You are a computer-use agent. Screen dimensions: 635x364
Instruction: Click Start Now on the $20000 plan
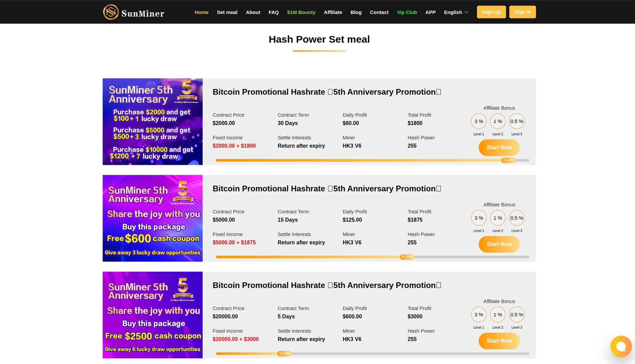click(x=499, y=341)
